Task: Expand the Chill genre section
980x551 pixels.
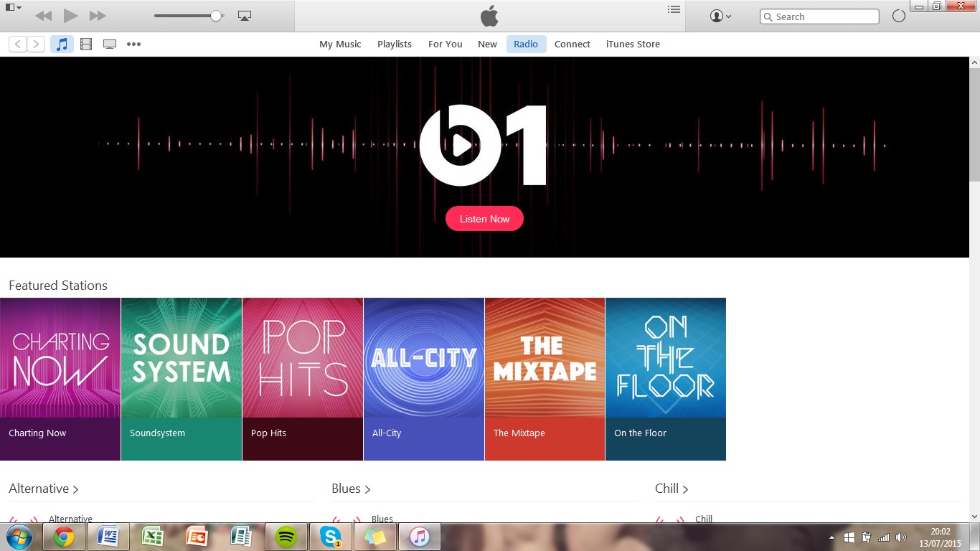Action: tap(672, 489)
